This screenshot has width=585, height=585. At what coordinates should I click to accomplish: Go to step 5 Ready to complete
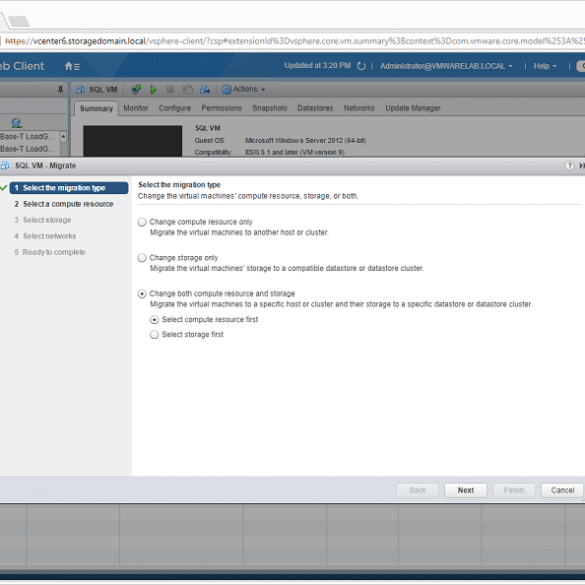50,252
